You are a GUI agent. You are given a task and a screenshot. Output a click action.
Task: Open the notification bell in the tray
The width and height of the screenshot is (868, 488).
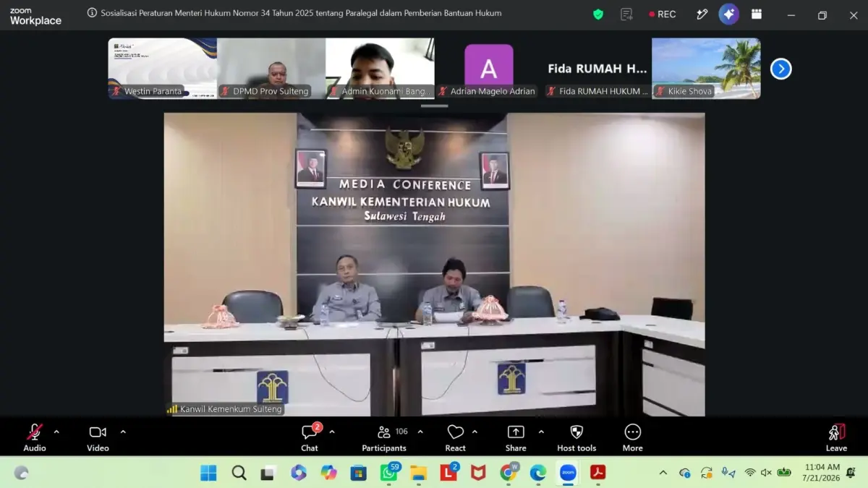point(851,473)
